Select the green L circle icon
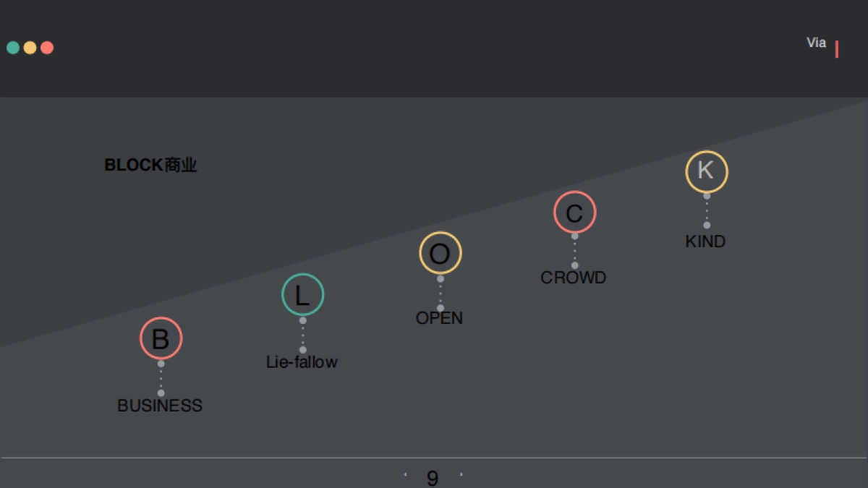This screenshot has height=488, width=868. [302, 295]
